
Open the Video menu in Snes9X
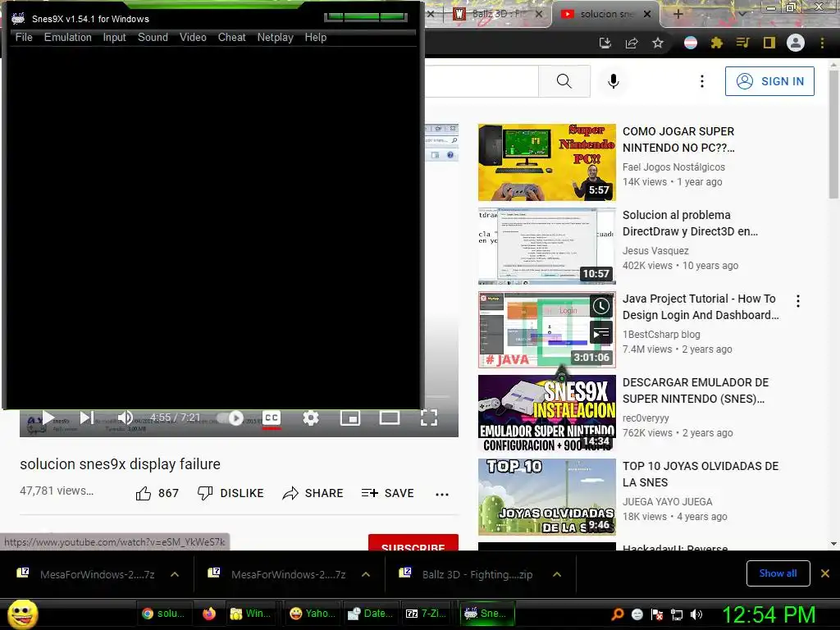click(193, 38)
